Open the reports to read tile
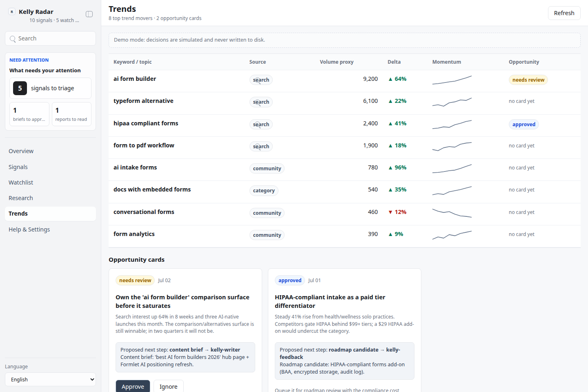This screenshot has width=588, height=392. [x=71, y=114]
